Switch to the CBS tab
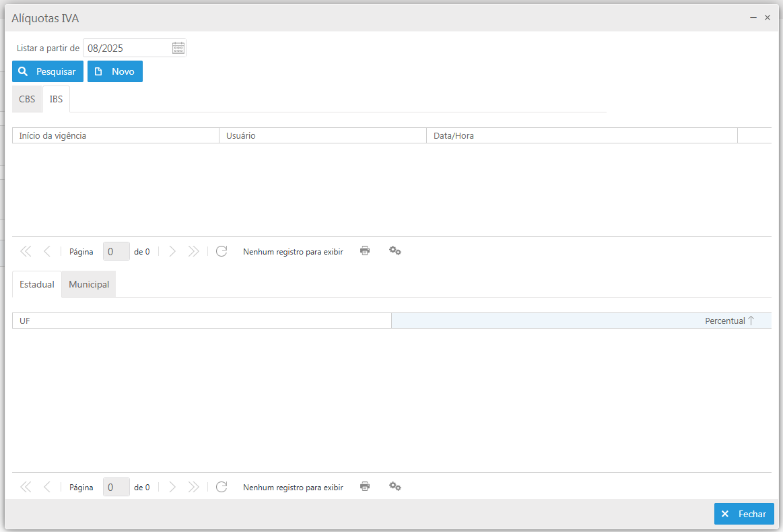The image size is (783, 532). [x=27, y=99]
